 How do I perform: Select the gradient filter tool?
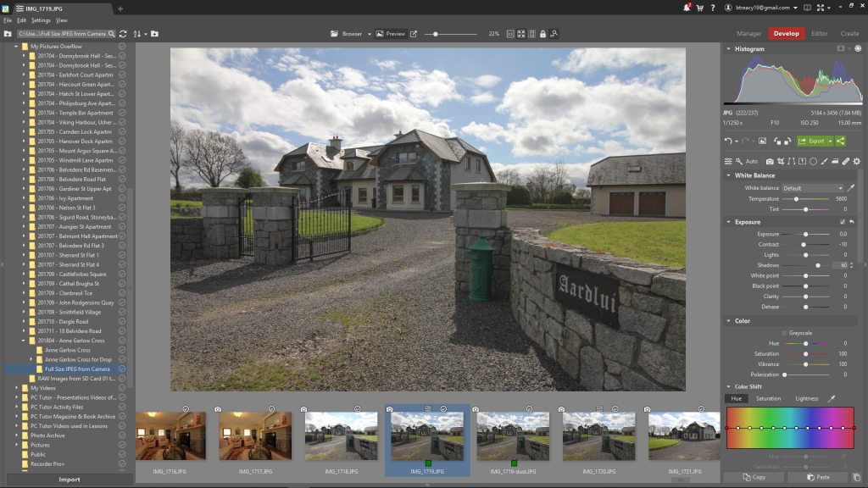(802, 162)
